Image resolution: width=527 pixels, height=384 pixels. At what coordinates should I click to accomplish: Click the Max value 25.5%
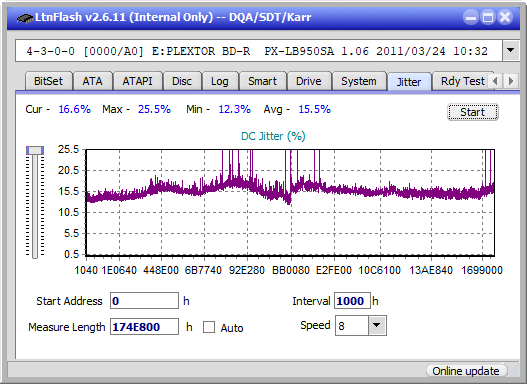tap(154, 109)
